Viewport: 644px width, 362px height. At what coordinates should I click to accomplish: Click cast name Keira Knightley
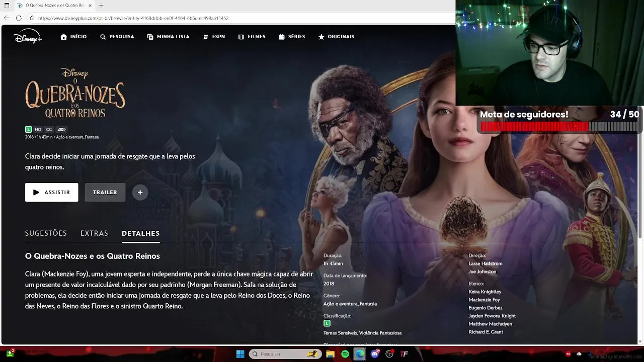485,292
